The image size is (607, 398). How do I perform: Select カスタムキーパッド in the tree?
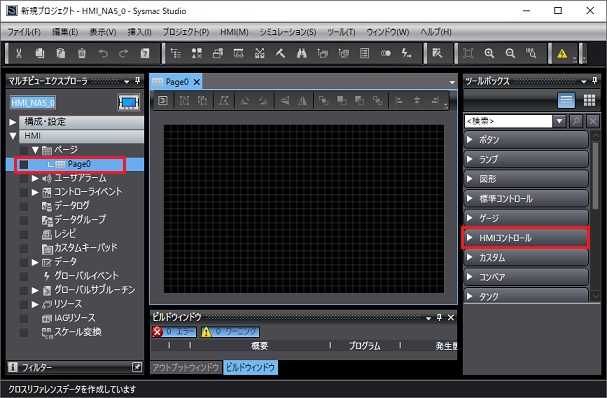click(86, 248)
